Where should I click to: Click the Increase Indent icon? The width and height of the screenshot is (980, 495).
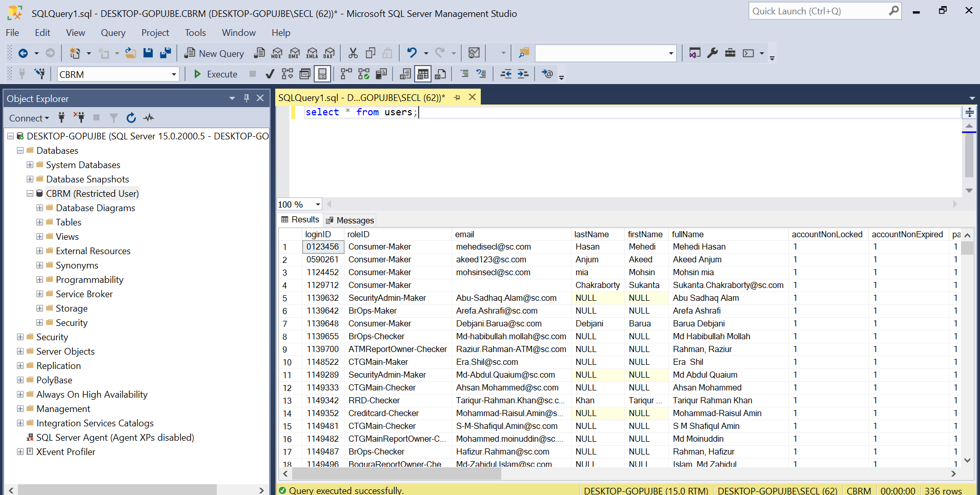click(523, 74)
